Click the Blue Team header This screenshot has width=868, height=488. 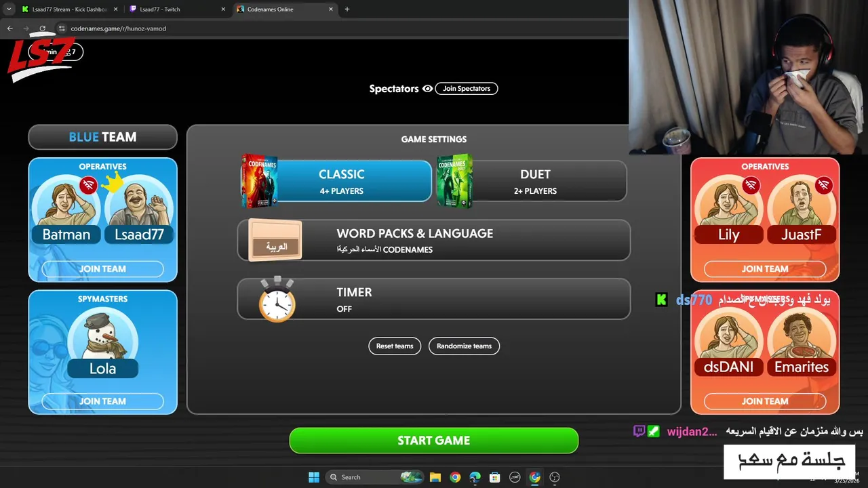tap(102, 137)
